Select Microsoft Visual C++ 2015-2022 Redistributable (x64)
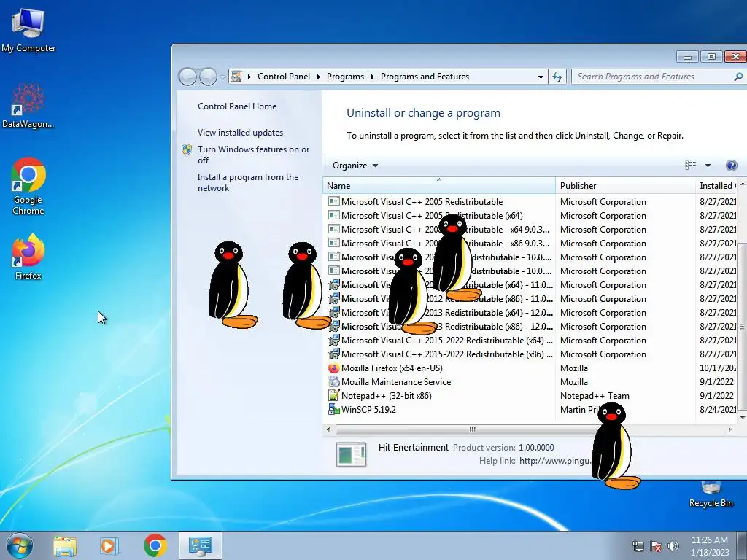Viewport: 747px width, 560px height. tap(447, 341)
